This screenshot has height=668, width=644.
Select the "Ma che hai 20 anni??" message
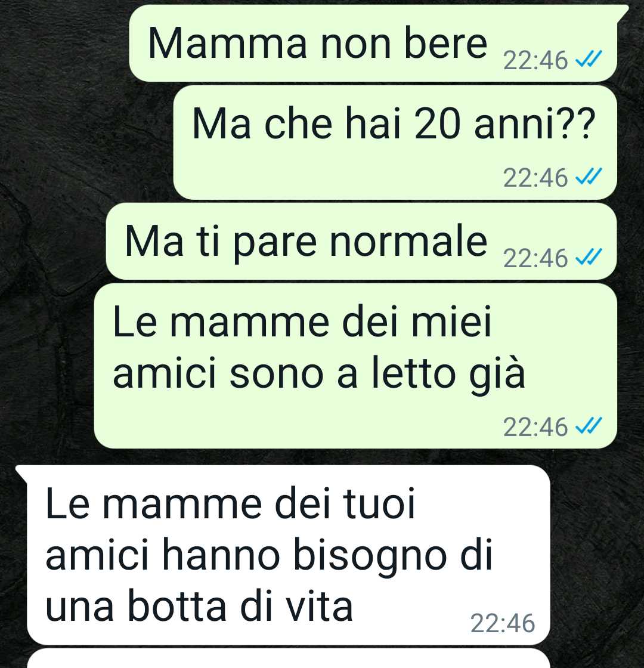point(395,143)
